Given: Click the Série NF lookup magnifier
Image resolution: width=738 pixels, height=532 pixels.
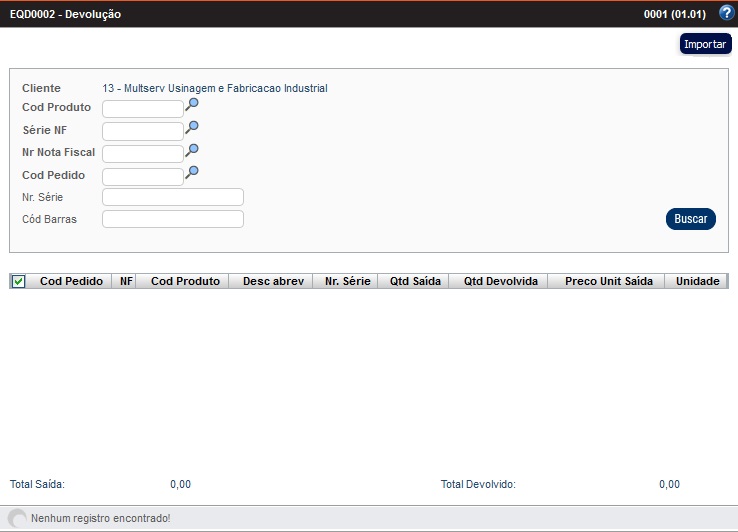Looking at the screenshot, I should click(x=192, y=127).
